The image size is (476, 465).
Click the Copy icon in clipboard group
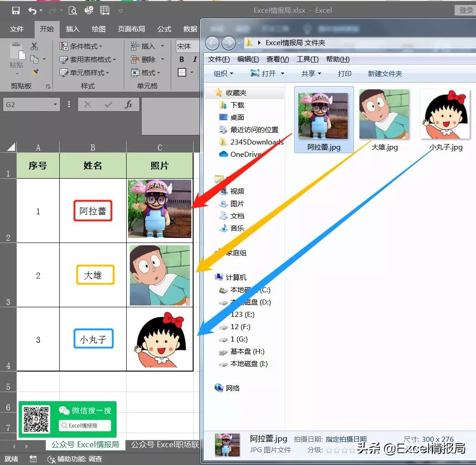coord(34,59)
